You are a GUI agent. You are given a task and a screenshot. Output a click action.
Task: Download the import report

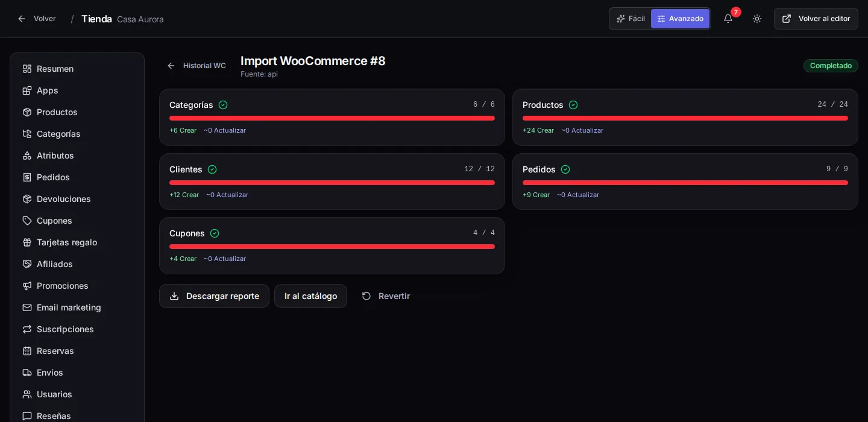[x=214, y=296]
